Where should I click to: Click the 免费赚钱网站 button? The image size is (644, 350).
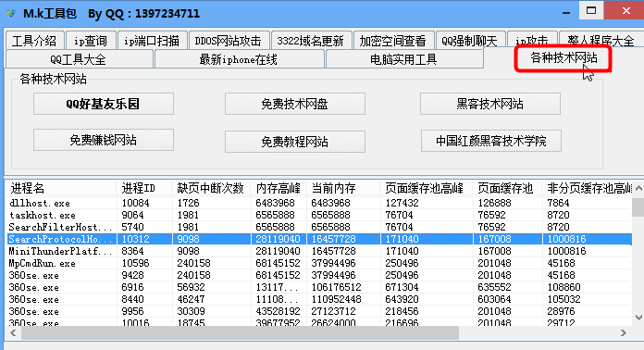104,140
